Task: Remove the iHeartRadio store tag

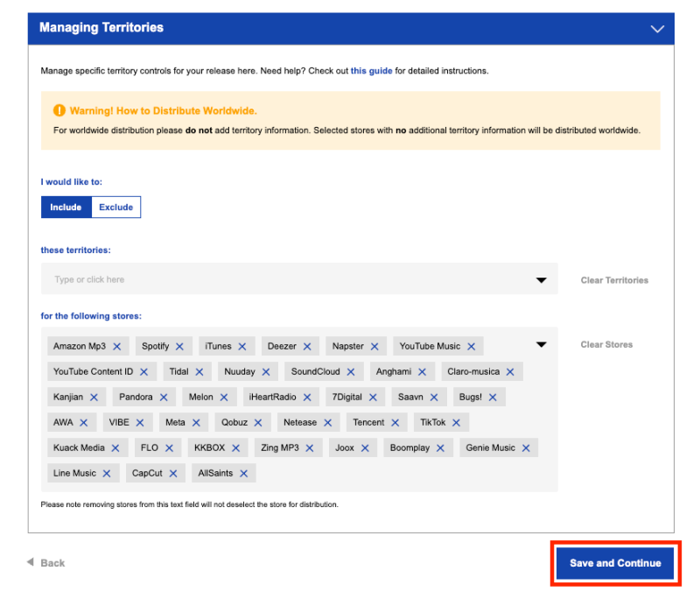Action: (307, 398)
